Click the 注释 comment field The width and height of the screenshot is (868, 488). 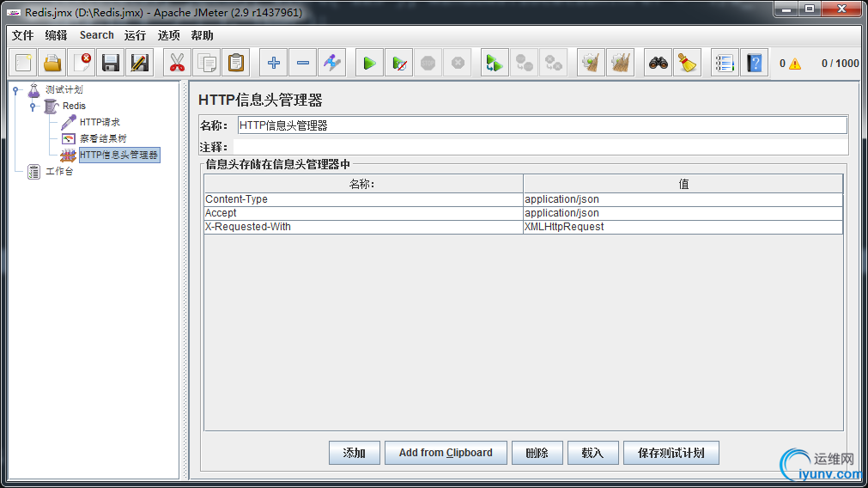tap(540, 147)
